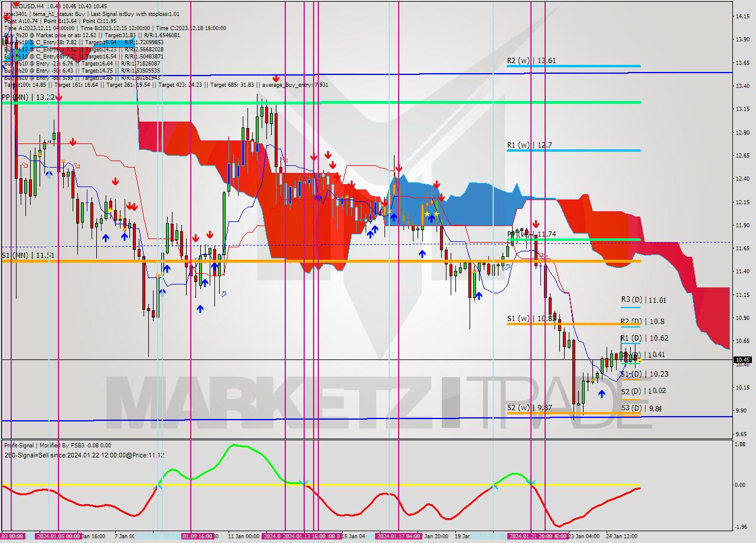Viewport: 756px width, 543px height.
Task: Click 11.90 on the price axis
Action: [x=742, y=225]
